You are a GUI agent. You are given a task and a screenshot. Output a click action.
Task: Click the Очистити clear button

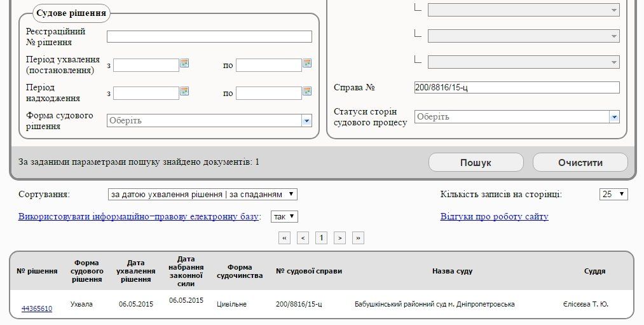(x=580, y=163)
